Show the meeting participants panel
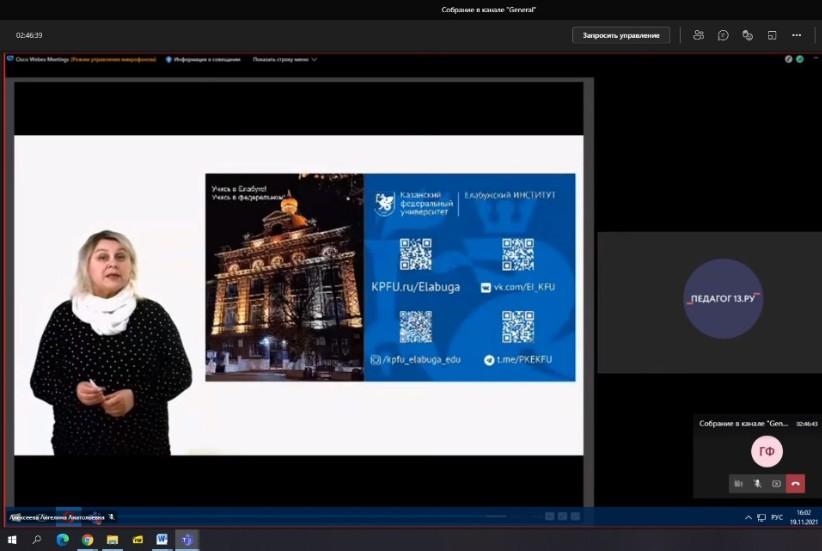Screen dimensions: 822x551 pos(698,35)
